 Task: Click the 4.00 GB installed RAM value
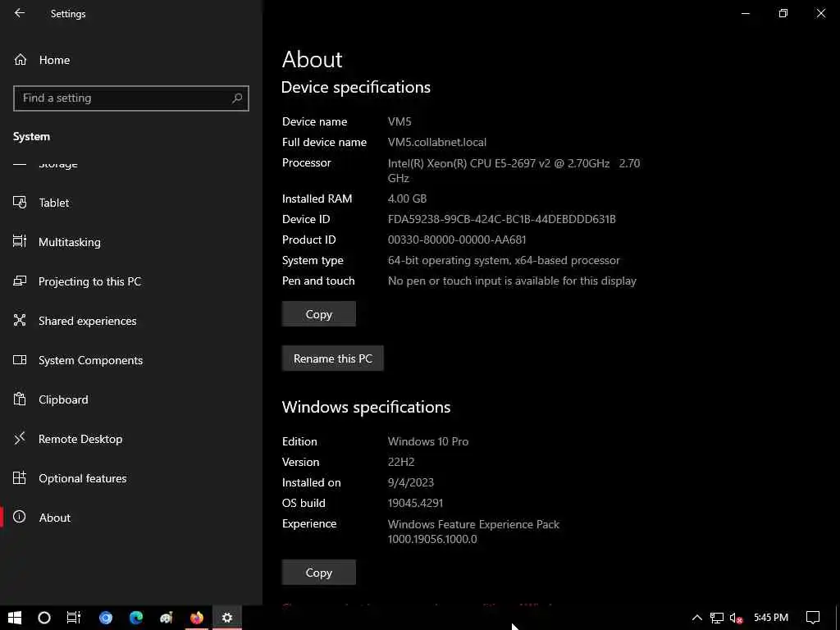(x=407, y=199)
